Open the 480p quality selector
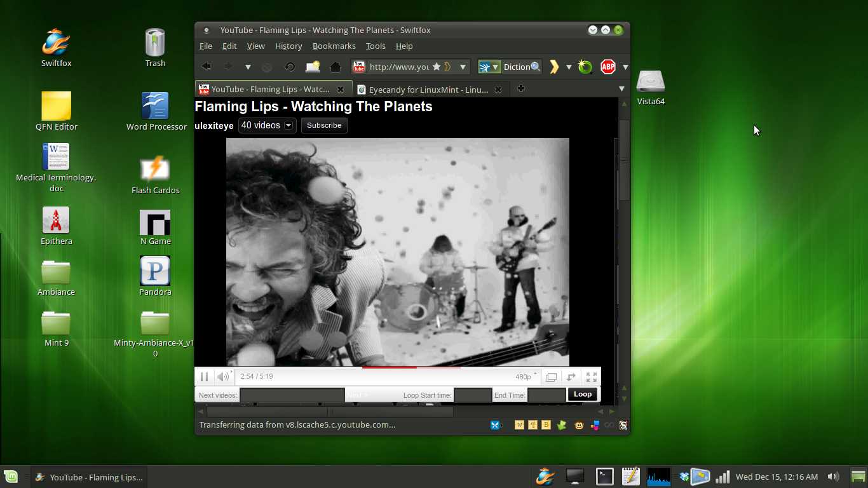 [x=526, y=377]
